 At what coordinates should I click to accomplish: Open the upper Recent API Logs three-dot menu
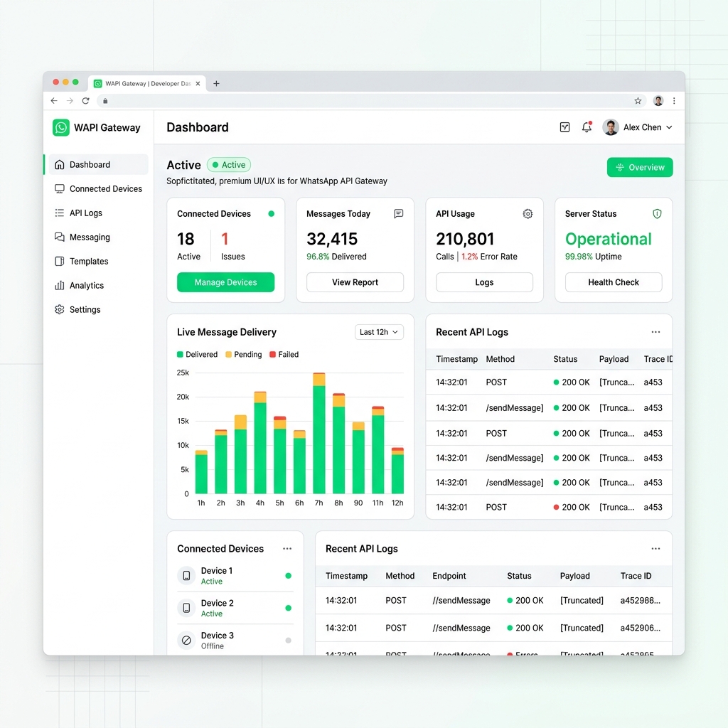[655, 332]
